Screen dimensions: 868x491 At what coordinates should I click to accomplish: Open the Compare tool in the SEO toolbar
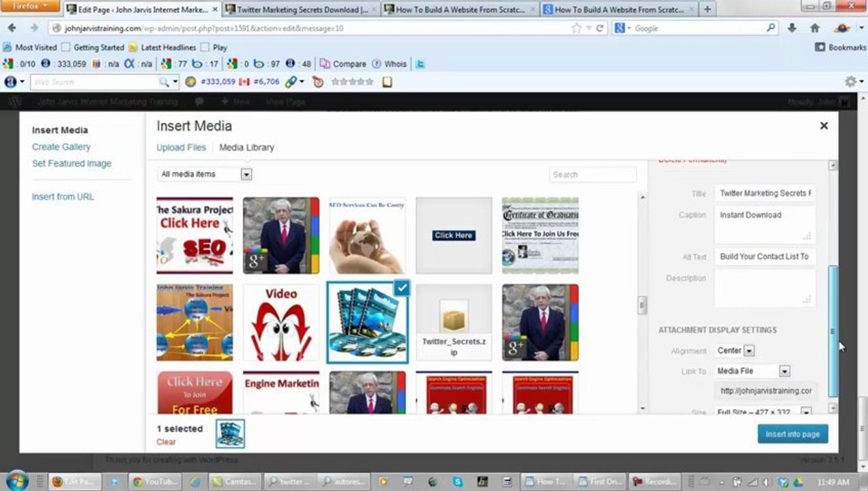coord(343,64)
